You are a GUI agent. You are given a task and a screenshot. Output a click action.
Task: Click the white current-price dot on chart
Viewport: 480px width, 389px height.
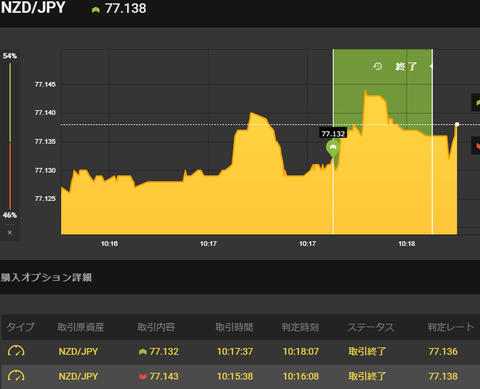[x=457, y=124]
